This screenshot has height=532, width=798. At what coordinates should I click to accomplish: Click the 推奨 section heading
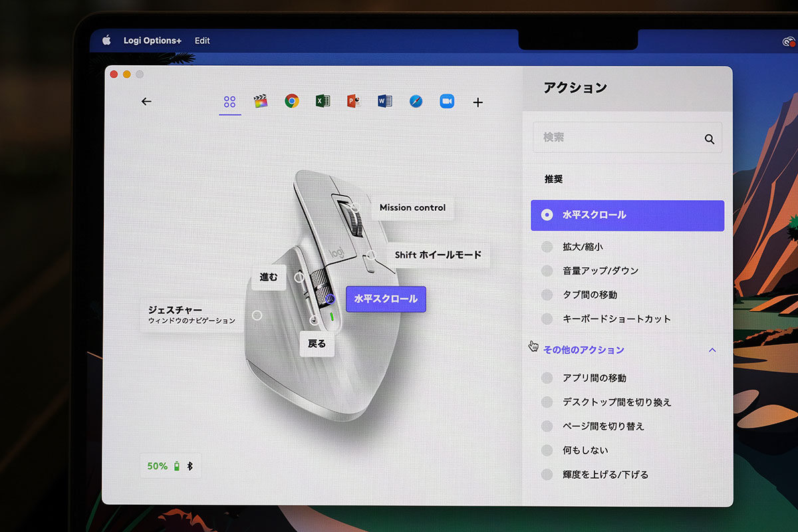(554, 179)
